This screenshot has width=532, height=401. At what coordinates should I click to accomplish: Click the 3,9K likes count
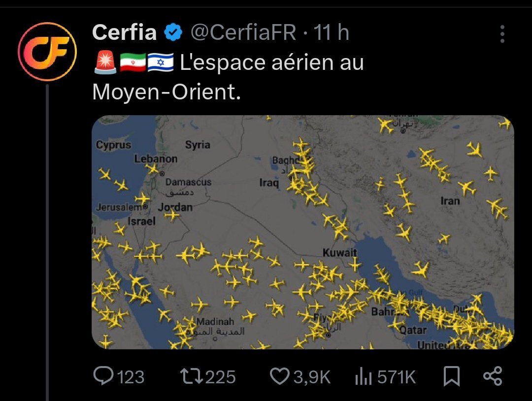(312, 377)
